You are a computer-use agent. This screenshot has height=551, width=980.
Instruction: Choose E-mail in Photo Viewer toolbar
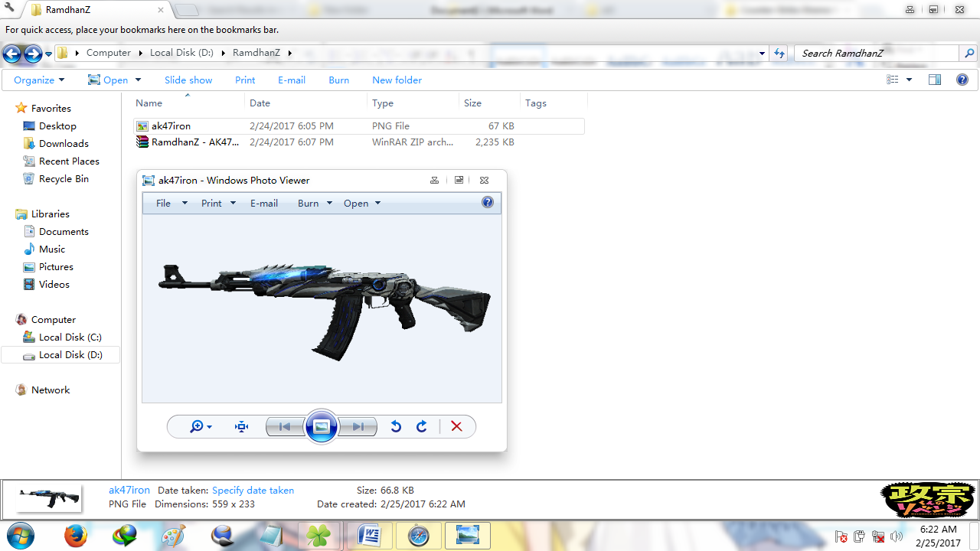264,204
